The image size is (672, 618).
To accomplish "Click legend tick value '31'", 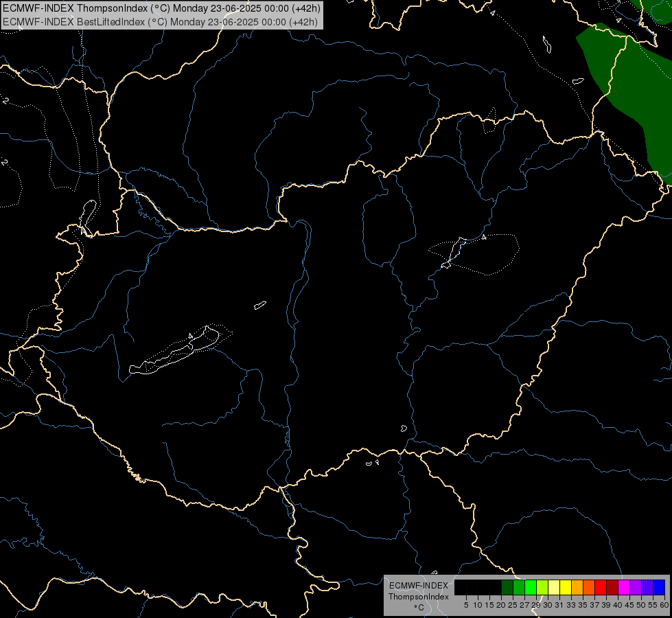I will 559,605.
